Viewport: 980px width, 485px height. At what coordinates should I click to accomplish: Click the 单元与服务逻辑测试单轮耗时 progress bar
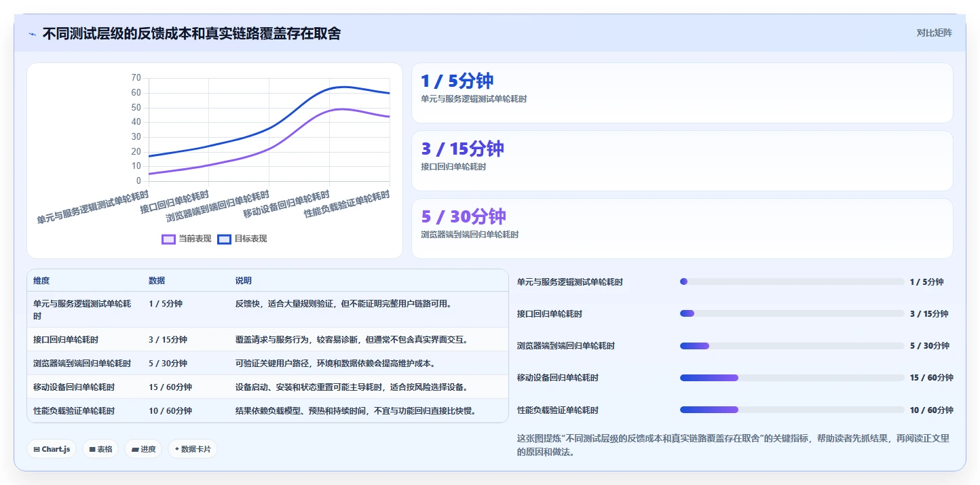pyautogui.click(x=792, y=282)
